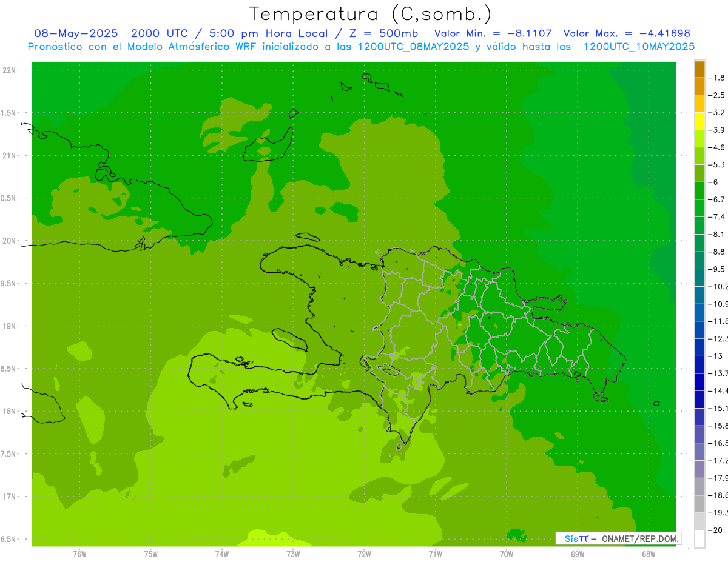Click the '2000 UTC' time text

(161, 33)
